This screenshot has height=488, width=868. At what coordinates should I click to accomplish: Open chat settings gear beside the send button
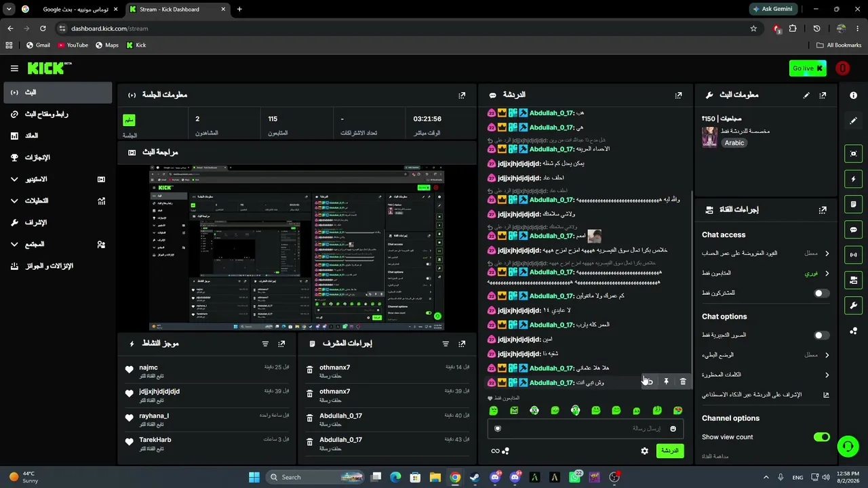point(644,451)
